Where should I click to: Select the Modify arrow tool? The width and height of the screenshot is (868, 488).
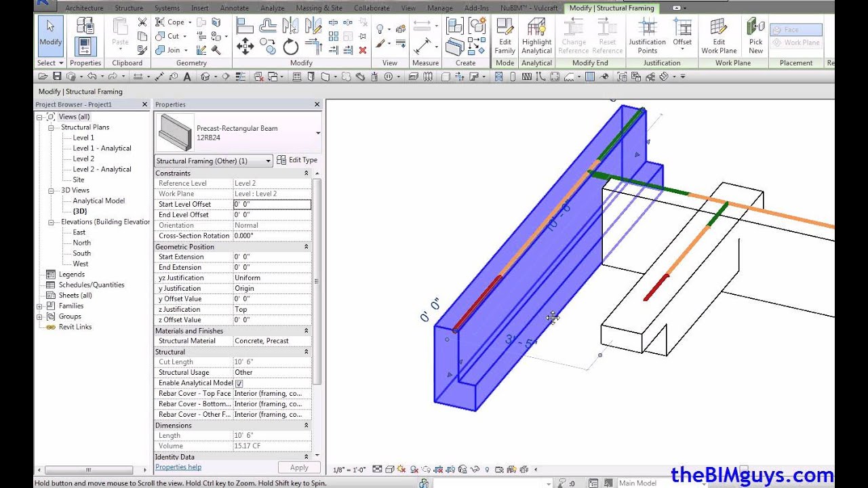[x=50, y=35]
